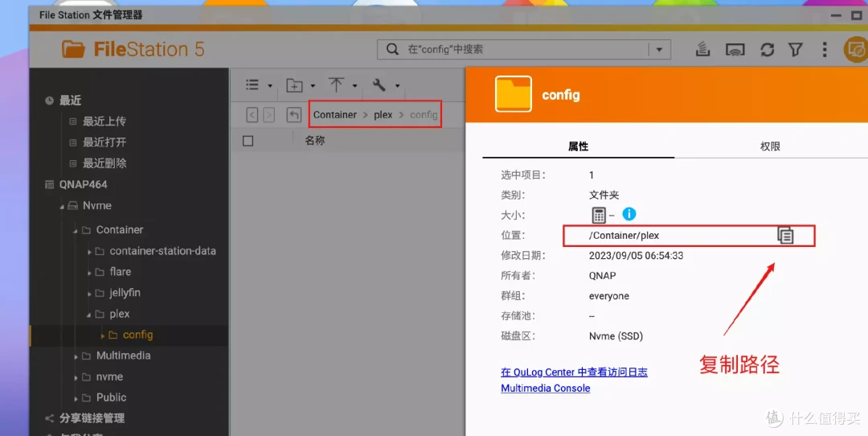Screen dimensions: 868x436
Task: Click the FileStation 5 folder logo
Action: tap(73, 49)
